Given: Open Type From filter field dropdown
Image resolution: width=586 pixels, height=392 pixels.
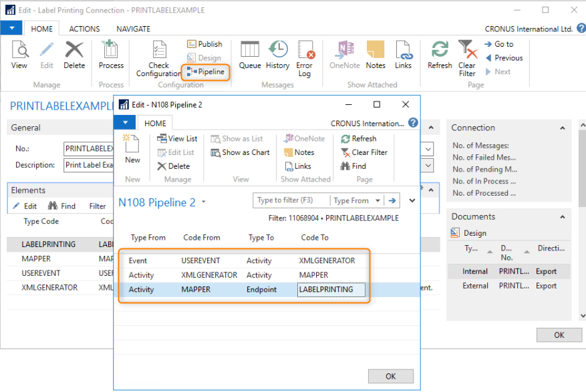Looking at the screenshot, I should (378, 200).
